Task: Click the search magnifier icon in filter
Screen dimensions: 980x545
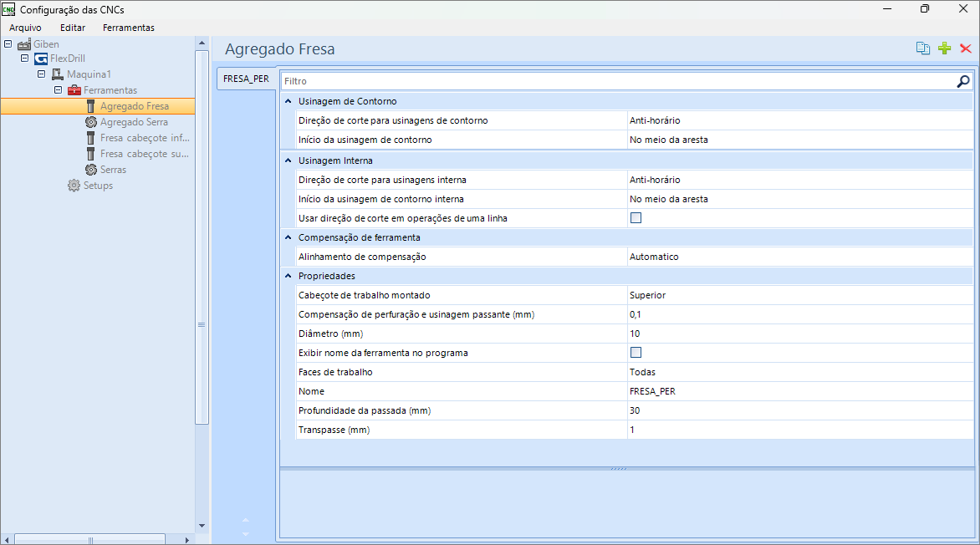Action: (963, 81)
